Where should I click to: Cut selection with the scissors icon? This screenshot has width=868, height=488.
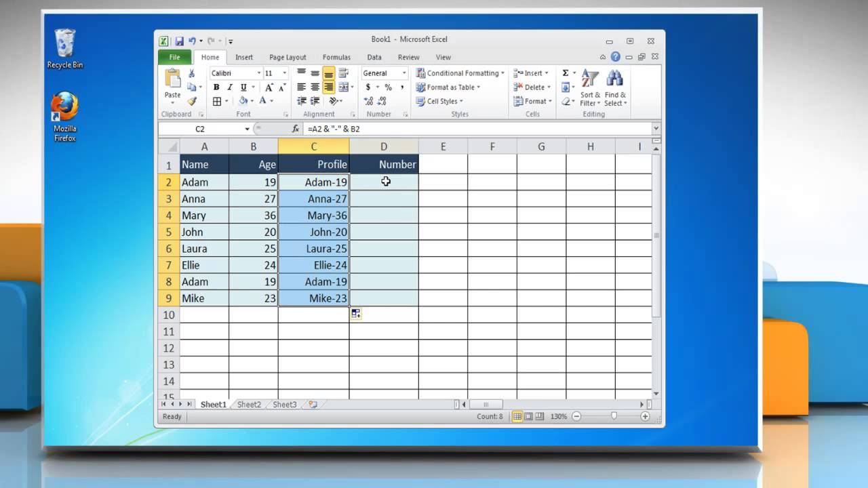click(x=191, y=73)
